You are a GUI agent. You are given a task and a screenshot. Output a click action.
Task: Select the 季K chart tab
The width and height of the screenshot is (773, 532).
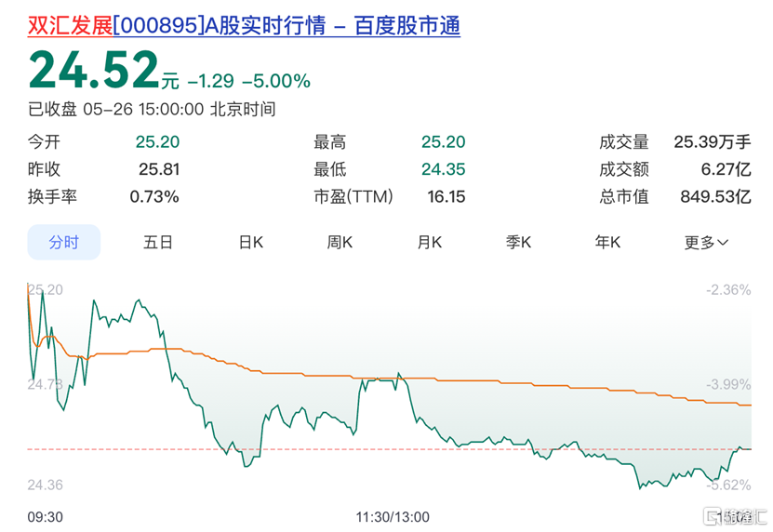(518, 242)
